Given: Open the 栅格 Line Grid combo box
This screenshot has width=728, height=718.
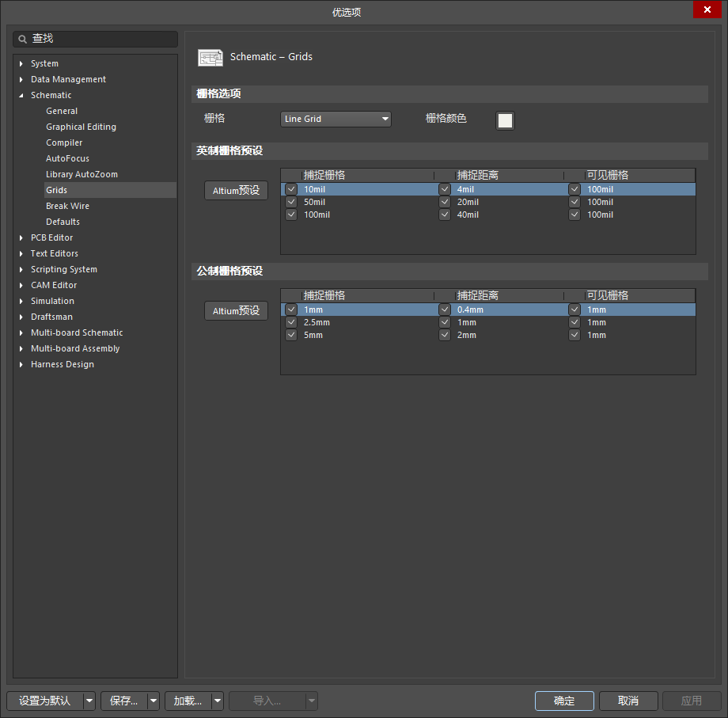Looking at the screenshot, I should pyautogui.click(x=336, y=119).
